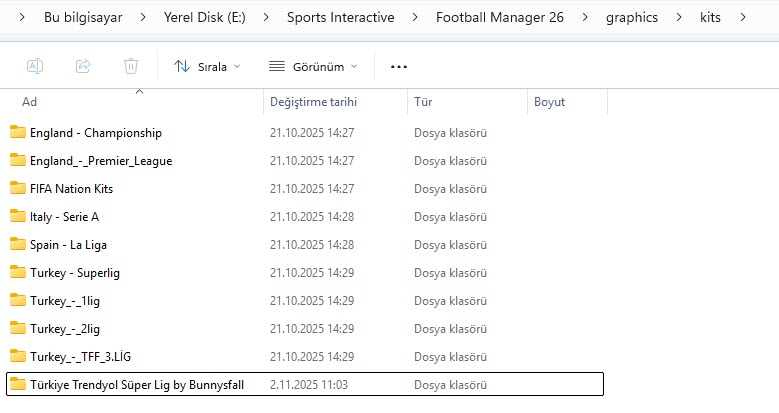Select the Türkiye Trendyol Süper Lig by Bunnysfall folder
Viewport: 779px width, 413px height.
(137, 384)
